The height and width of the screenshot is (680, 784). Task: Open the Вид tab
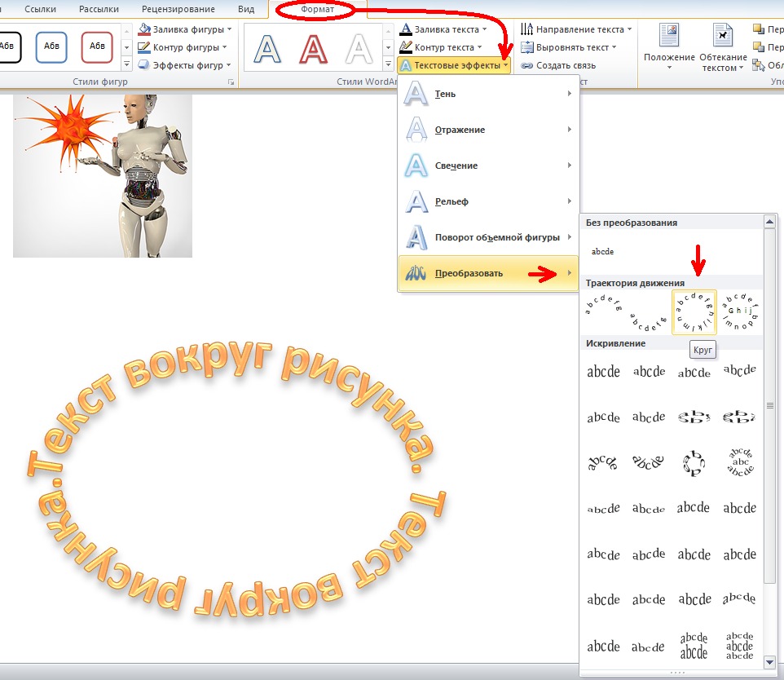[x=246, y=9]
